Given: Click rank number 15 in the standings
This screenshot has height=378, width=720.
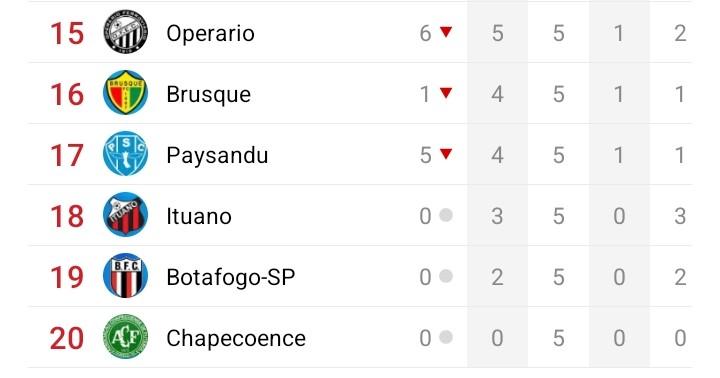Looking at the screenshot, I should pos(67,34).
